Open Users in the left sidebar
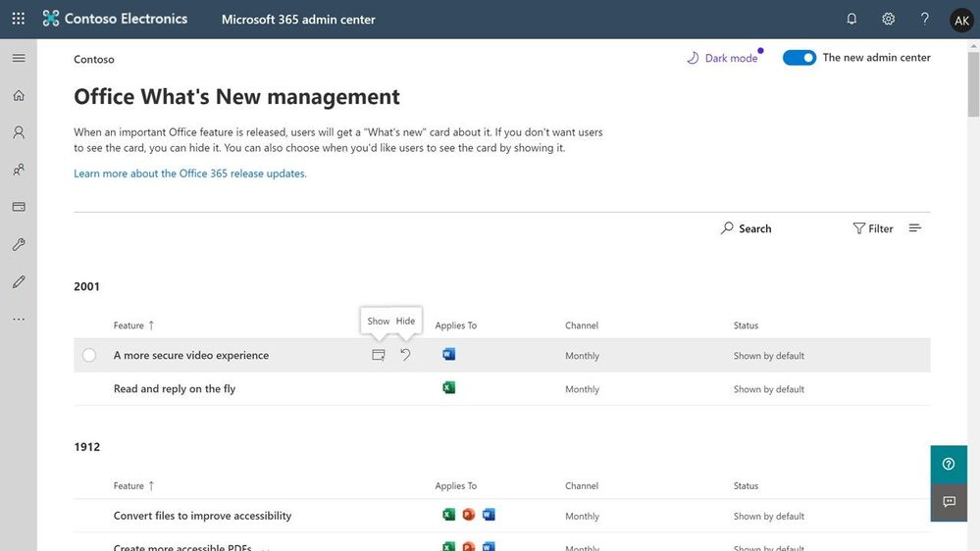 point(19,132)
